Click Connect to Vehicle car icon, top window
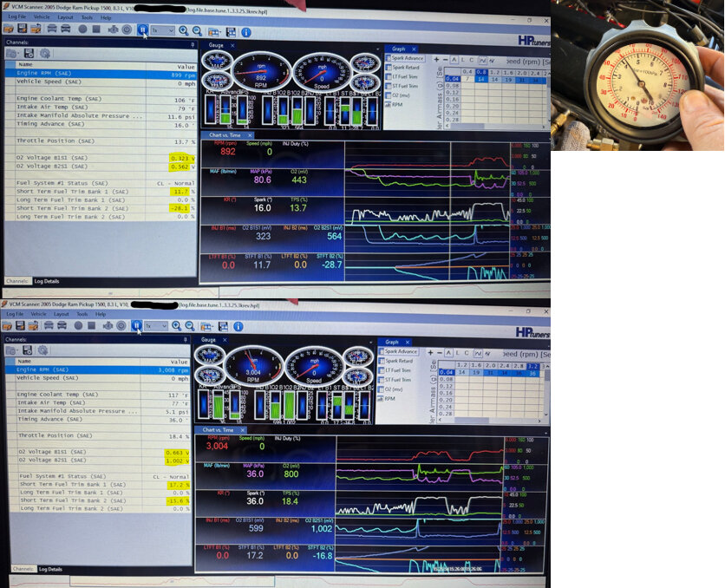Viewport: 725px width, 588px height. click(x=52, y=29)
